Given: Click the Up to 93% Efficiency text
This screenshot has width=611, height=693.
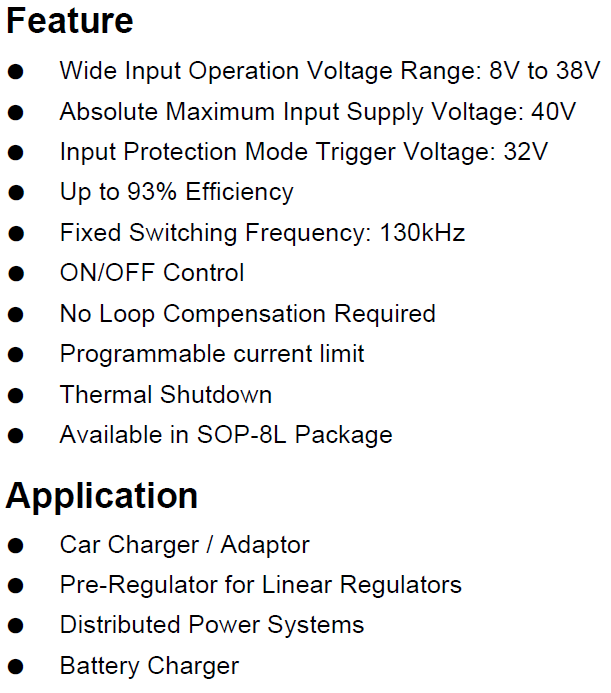Looking at the screenshot, I should [176, 193].
